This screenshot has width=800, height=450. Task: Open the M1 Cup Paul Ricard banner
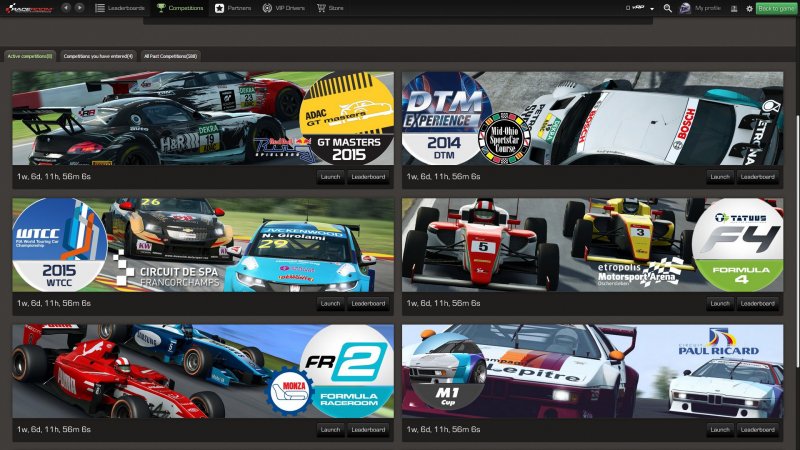pyautogui.click(x=592, y=371)
